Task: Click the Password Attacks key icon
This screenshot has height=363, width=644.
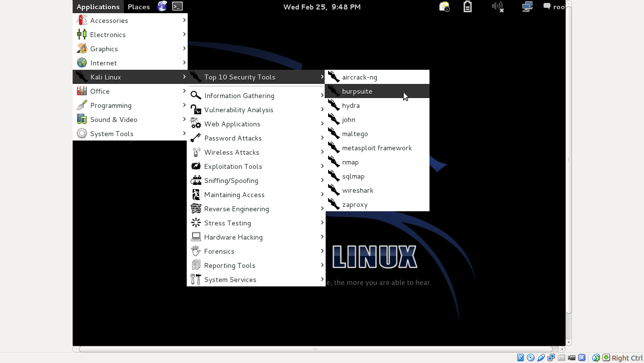Action: (196, 138)
